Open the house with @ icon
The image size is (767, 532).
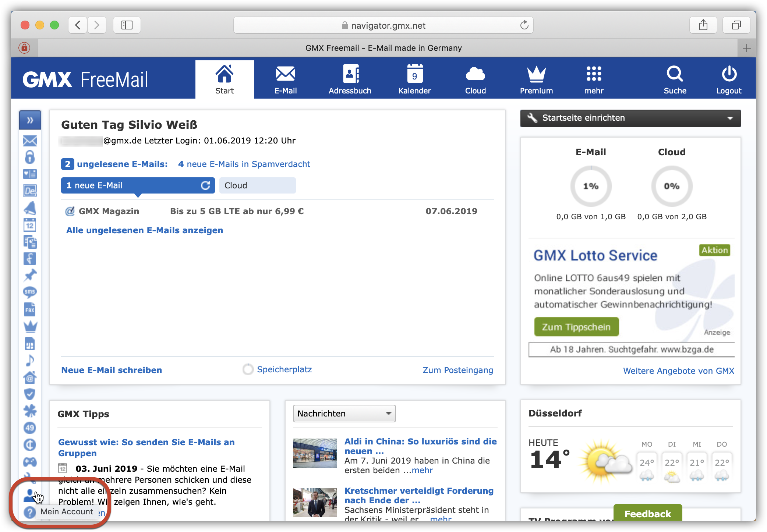[x=30, y=377]
